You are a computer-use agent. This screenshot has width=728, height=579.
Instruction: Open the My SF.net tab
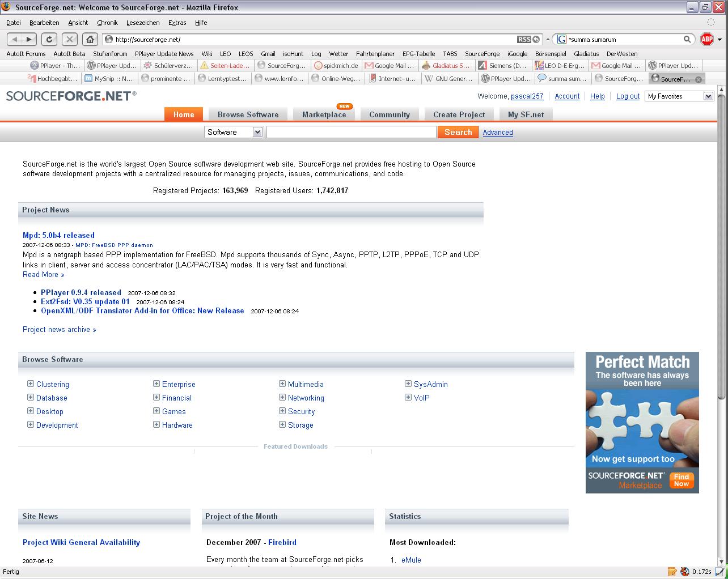(x=526, y=114)
